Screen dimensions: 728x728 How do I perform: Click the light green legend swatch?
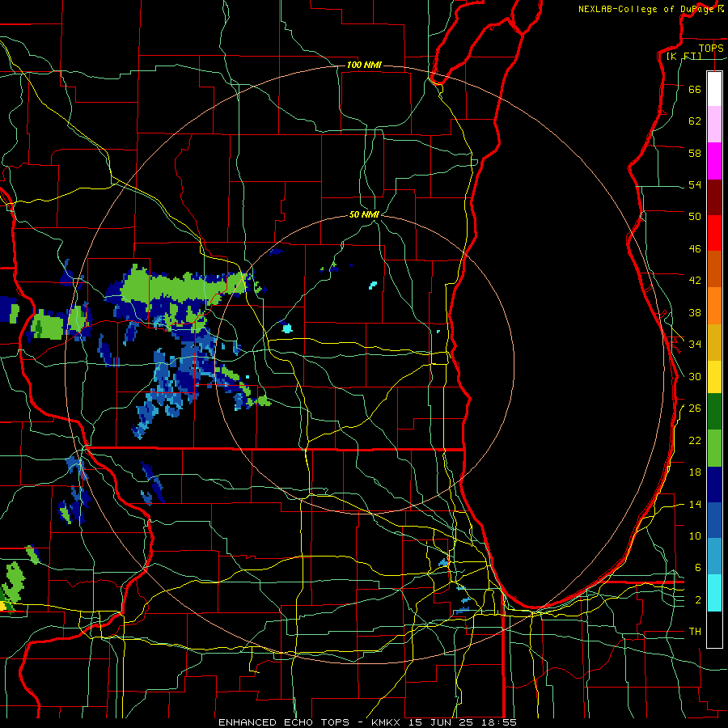714,448
